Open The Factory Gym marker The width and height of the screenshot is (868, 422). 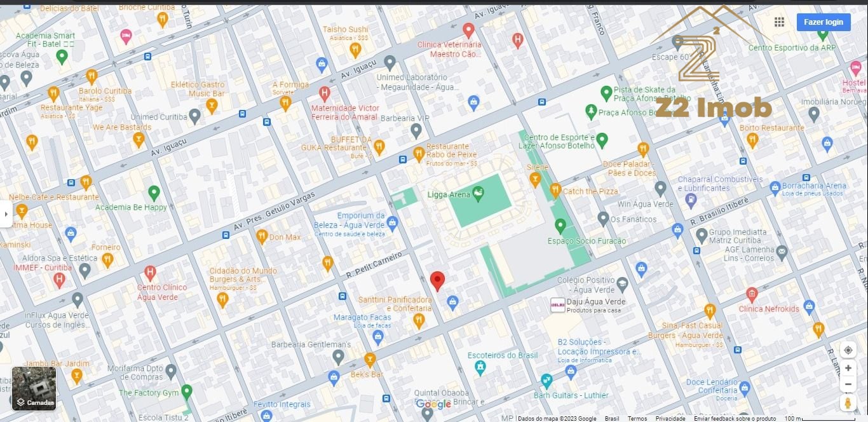tap(186, 392)
